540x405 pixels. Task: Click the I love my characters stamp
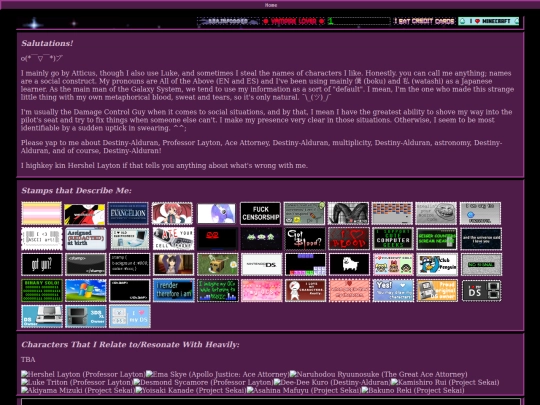[x=305, y=291]
